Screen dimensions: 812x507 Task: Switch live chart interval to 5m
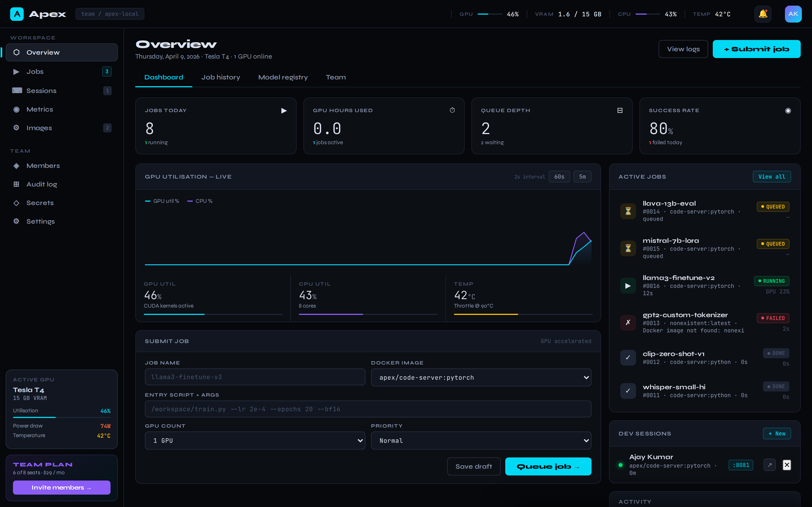pos(582,176)
